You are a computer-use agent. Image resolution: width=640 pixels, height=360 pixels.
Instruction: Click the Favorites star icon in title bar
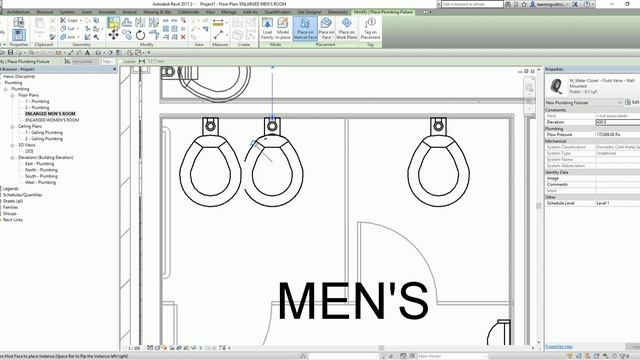[524, 4]
